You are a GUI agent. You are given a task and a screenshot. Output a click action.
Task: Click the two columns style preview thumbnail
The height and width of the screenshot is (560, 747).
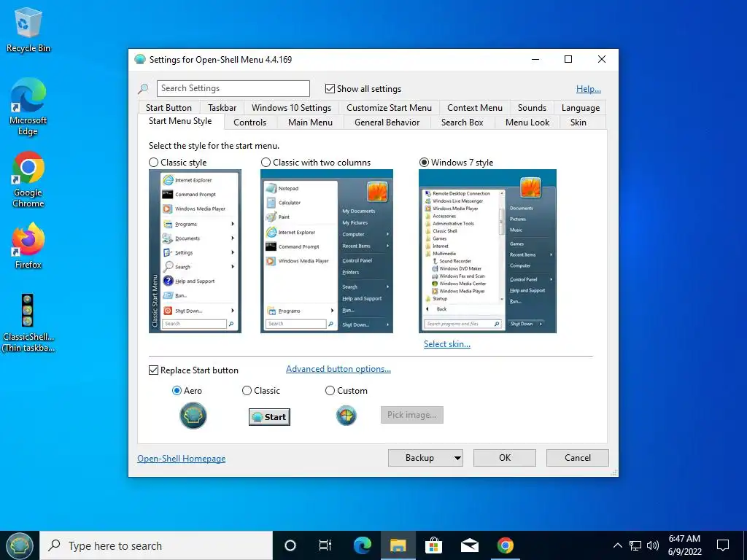(x=327, y=252)
